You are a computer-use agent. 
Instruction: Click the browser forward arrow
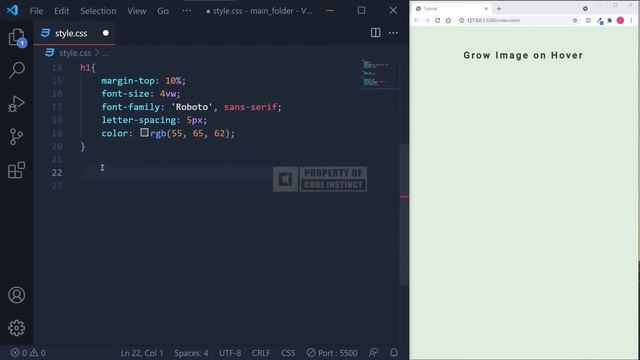(427, 20)
